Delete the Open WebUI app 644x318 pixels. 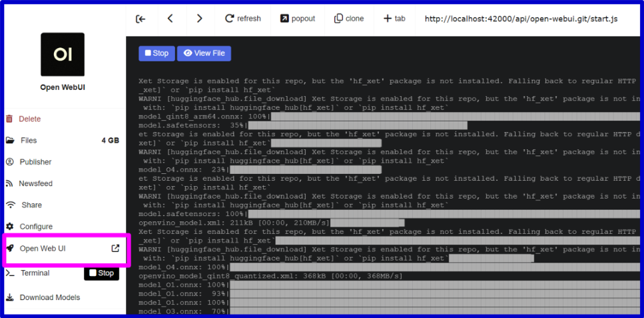(x=29, y=119)
